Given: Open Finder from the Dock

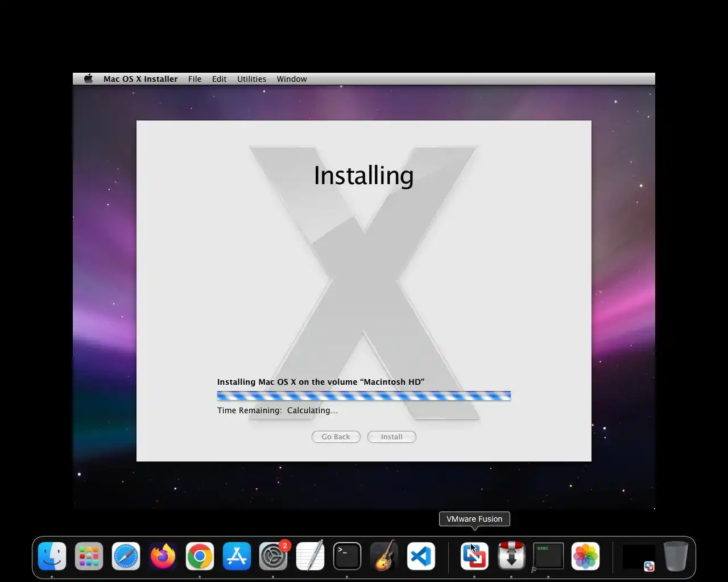Looking at the screenshot, I should pos(52,556).
